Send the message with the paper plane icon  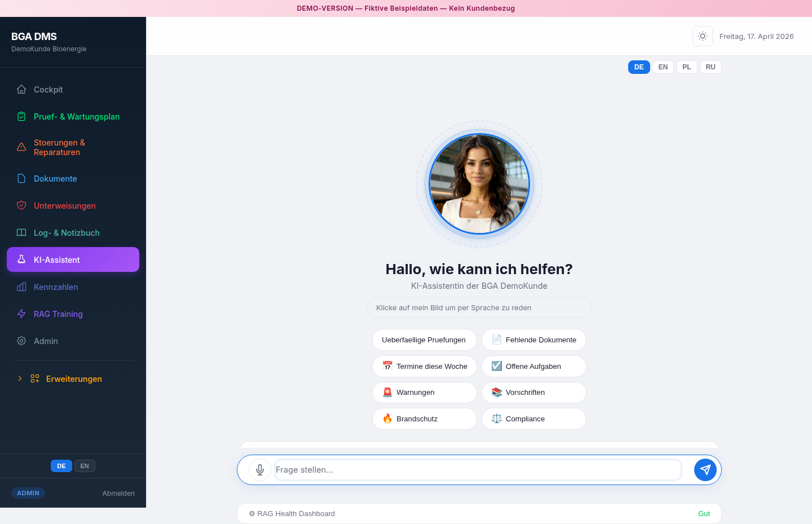(x=705, y=469)
